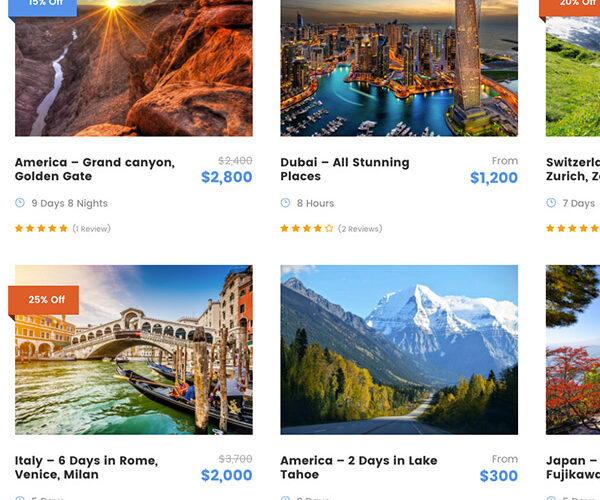Click the (1 Review) link

point(91,229)
